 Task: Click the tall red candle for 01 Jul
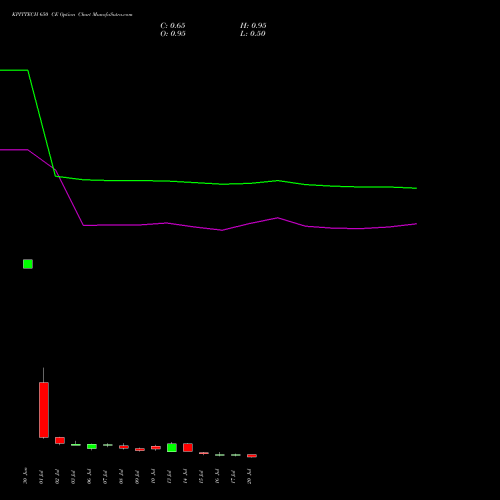click(44, 410)
